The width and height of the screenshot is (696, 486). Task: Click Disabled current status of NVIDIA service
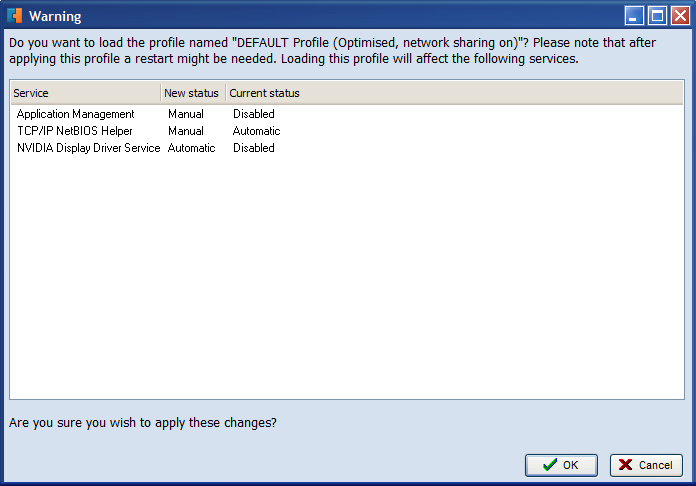[x=254, y=148]
